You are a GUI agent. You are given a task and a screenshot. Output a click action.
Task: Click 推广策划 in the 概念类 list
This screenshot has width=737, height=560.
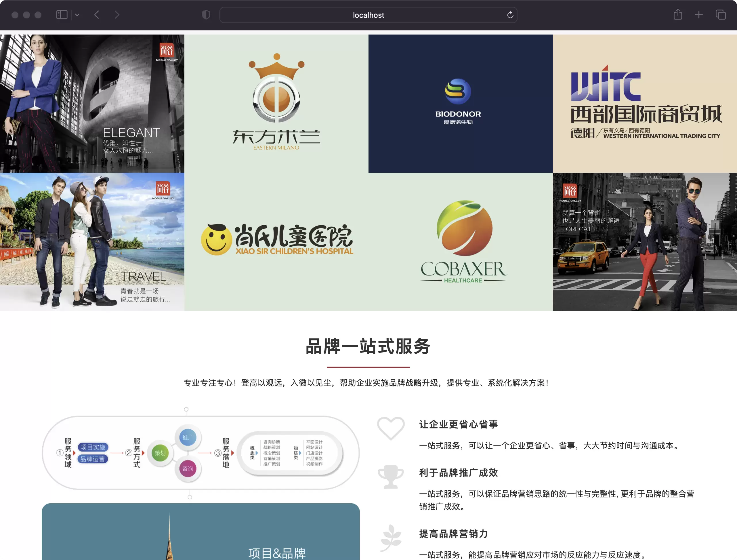tap(272, 464)
